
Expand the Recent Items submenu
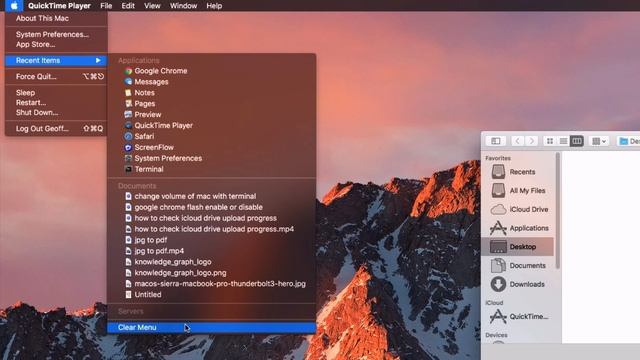[x=56, y=60]
